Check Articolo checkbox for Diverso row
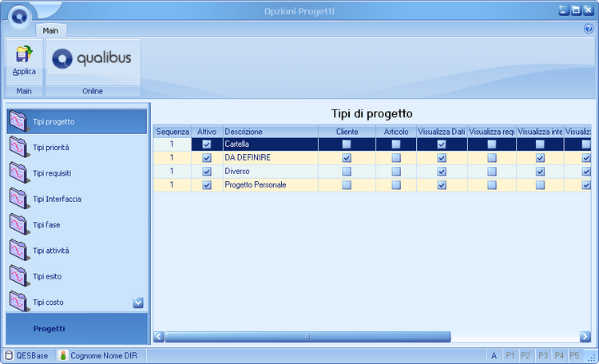 pyautogui.click(x=396, y=172)
